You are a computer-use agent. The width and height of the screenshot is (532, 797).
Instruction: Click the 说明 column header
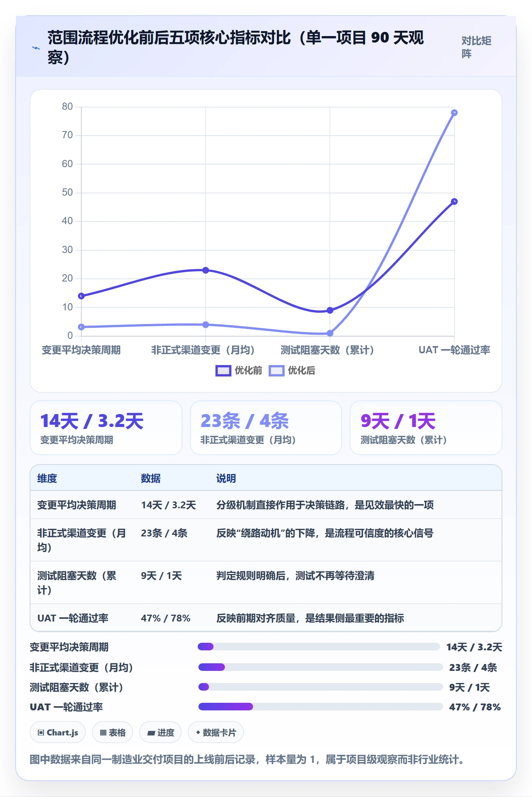(x=226, y=478)
